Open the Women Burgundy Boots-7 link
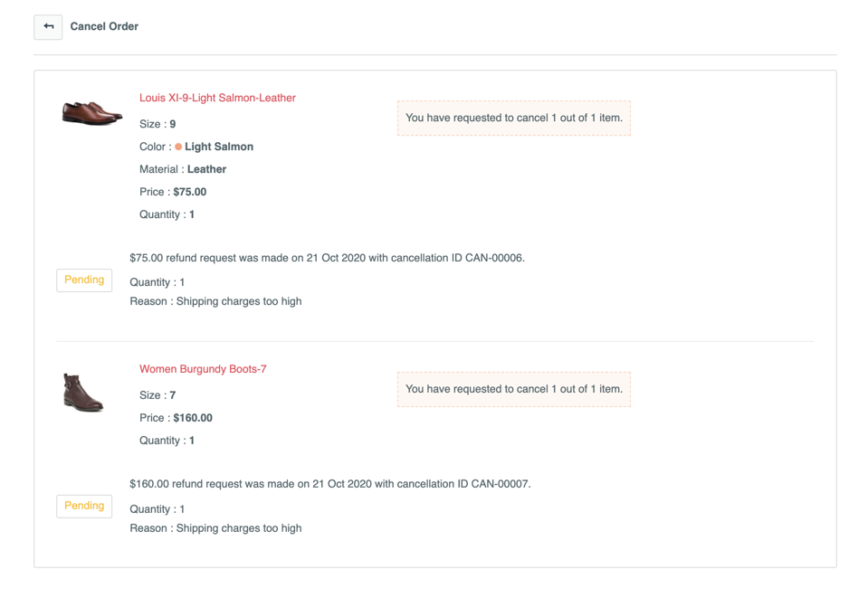Viewport: 868px width, 598px height. point(203,369)
